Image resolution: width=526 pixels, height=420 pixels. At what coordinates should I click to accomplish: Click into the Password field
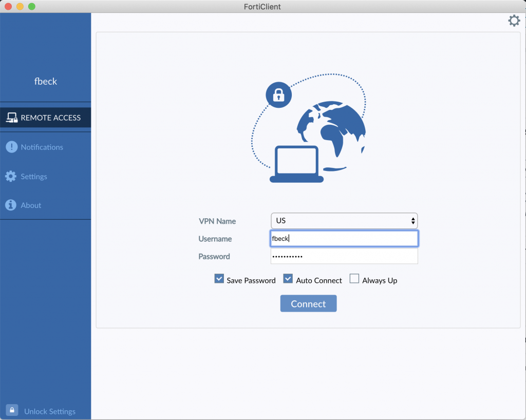point(344,256)
